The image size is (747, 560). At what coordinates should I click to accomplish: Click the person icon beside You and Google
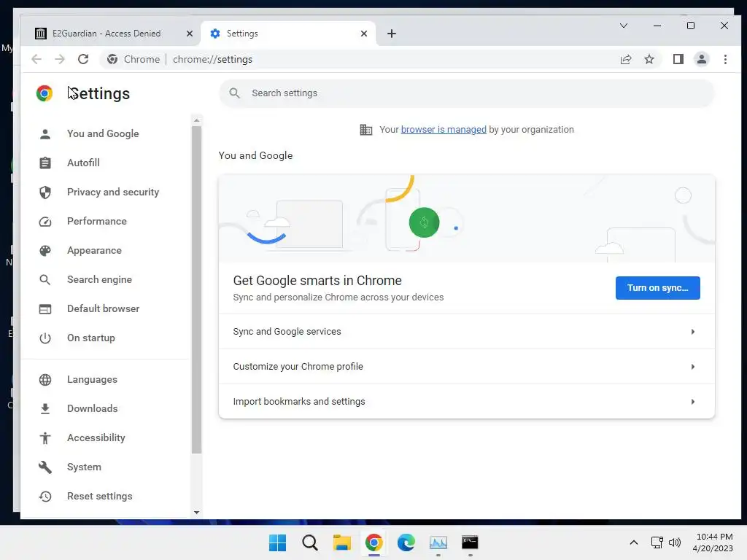coord(45,134)
